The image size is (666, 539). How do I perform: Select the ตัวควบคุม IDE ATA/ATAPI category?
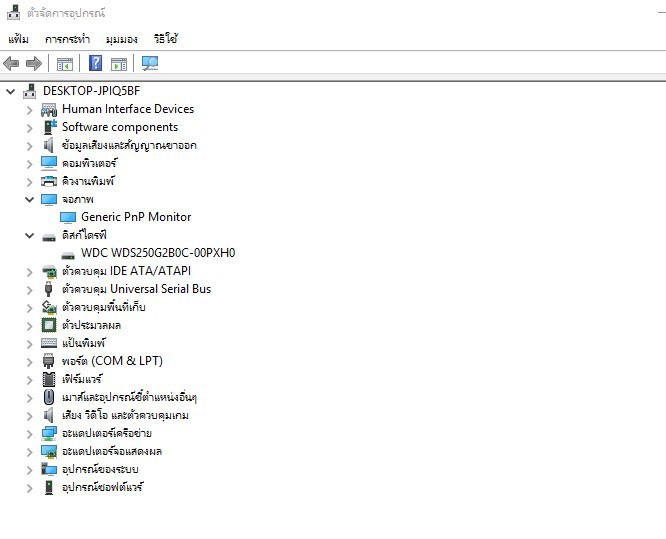click(x=126, y=271)
